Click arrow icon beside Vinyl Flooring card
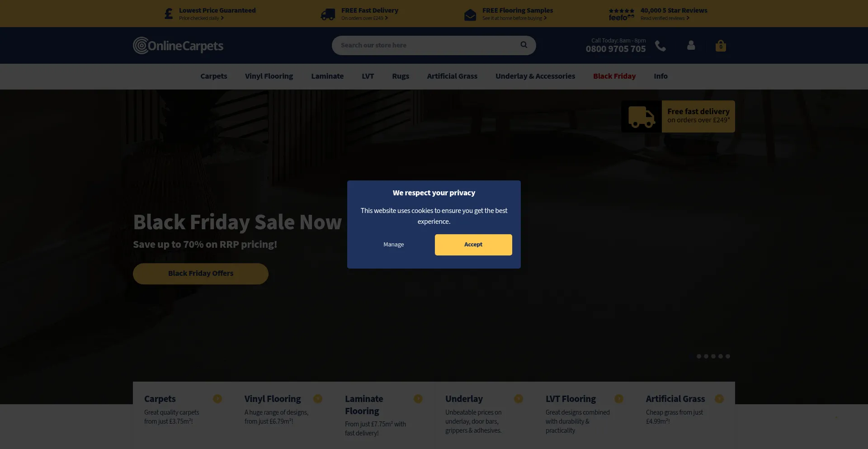 coord(318,399)
